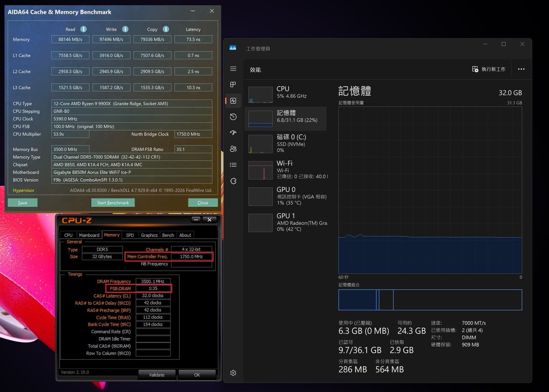Switch to the Mainboard tab in CPU-Z
This screenshot has width=549, height=392.
tap(89, 235)
